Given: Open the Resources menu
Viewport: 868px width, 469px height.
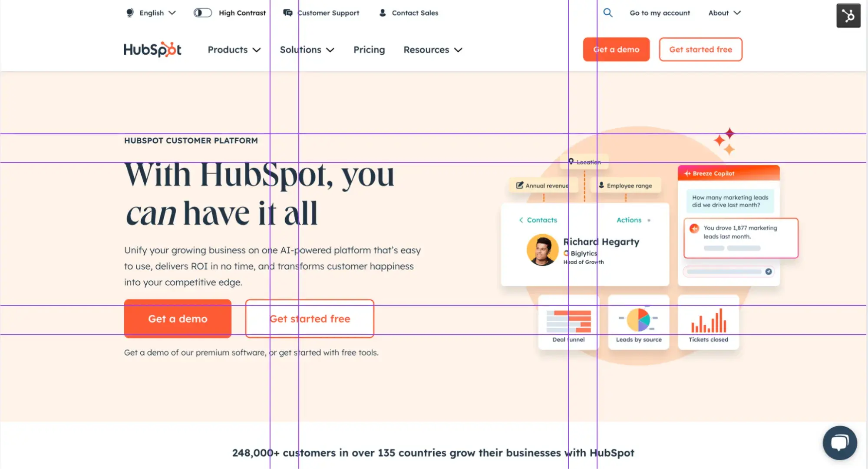Looking at the screenshot, I should 433,50.
